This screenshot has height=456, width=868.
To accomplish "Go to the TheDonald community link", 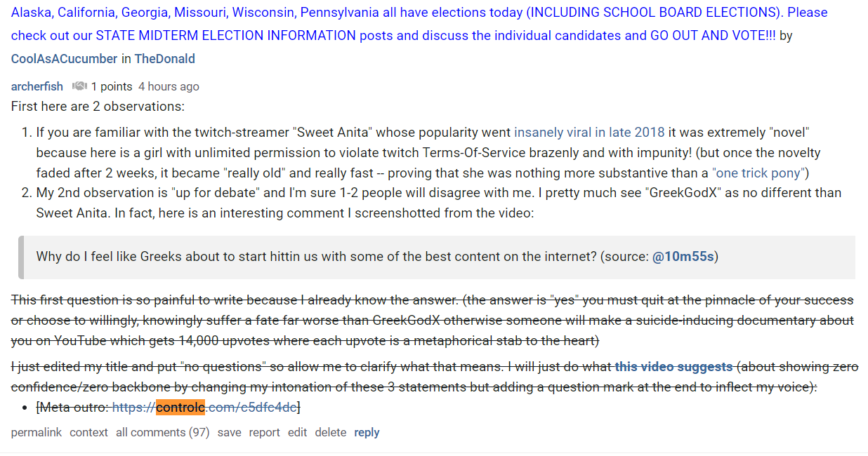I will 164,59.
